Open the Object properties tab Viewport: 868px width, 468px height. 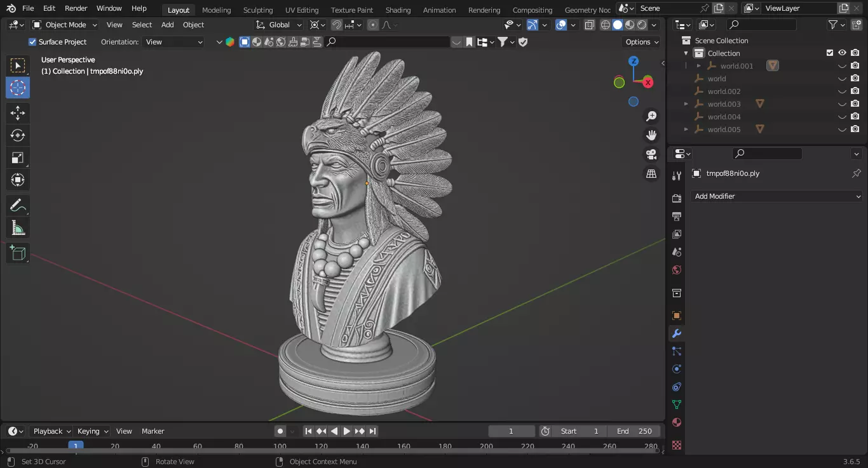[x=677, y=316]
